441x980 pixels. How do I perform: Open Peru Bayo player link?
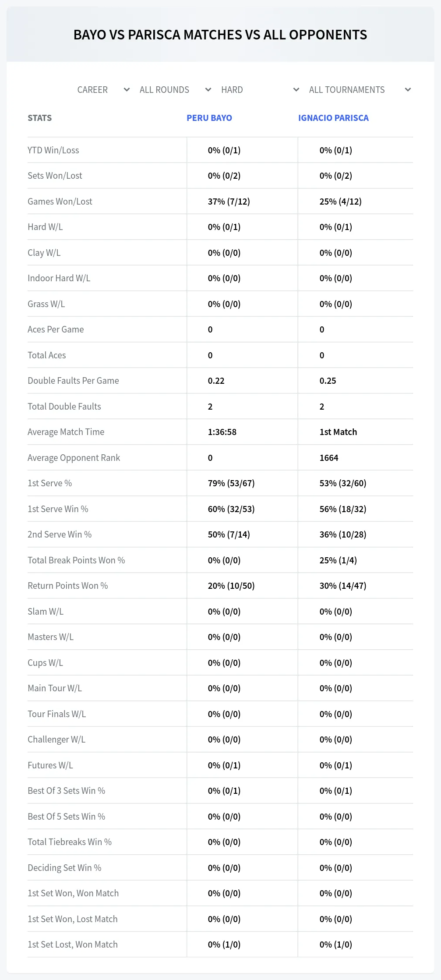pos(209,118)
